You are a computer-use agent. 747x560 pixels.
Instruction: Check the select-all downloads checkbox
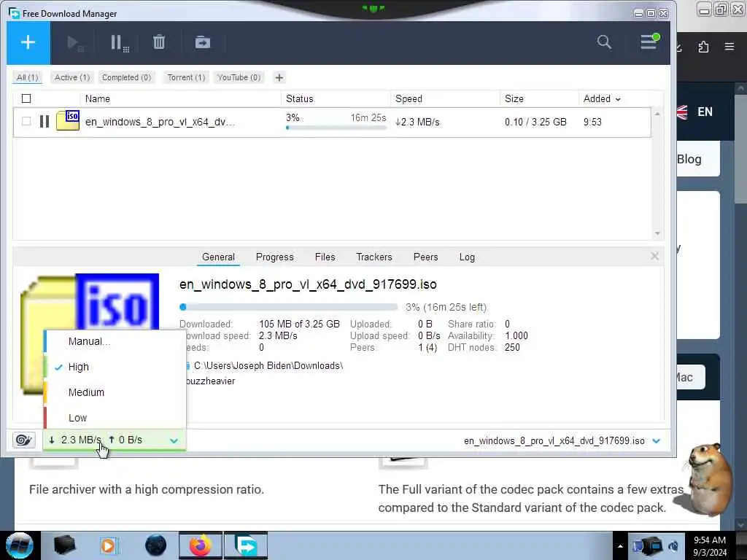click(x=26, y=98)
